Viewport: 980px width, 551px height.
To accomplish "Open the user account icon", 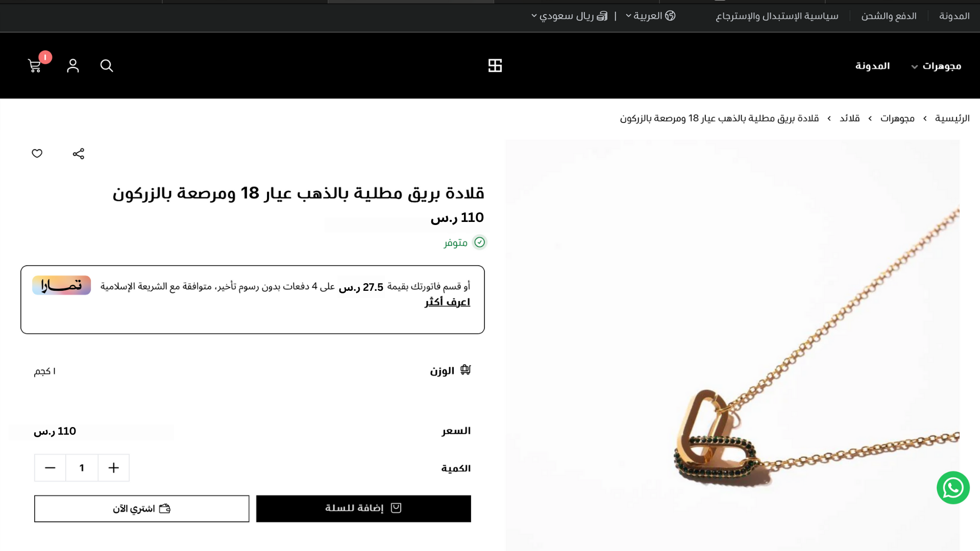I will pos(73,66).
